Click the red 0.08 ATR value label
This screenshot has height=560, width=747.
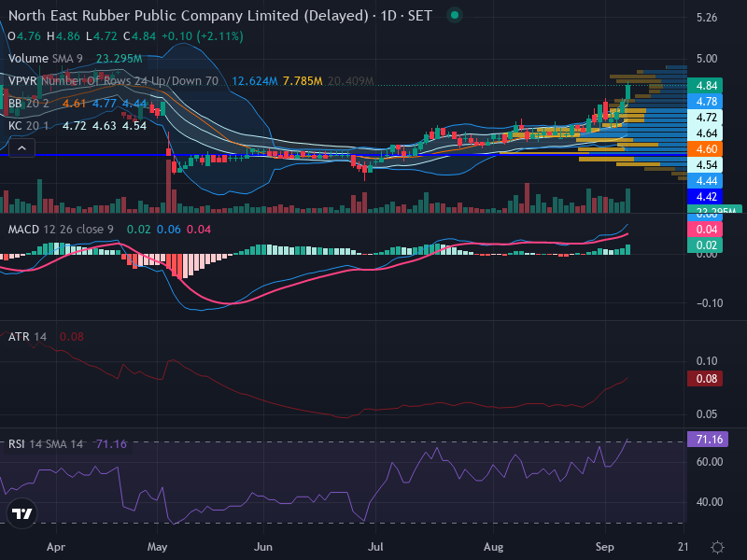pyautogui.click(x=706, y=379)
